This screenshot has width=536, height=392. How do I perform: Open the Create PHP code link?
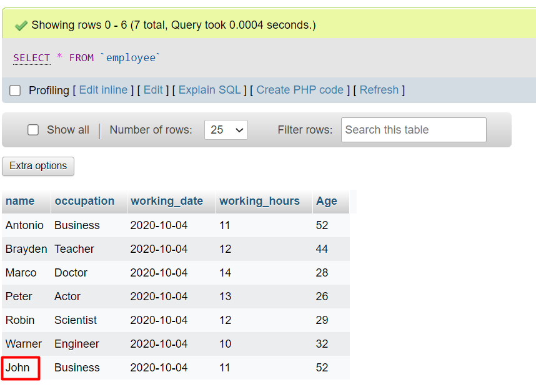point(300,90)
